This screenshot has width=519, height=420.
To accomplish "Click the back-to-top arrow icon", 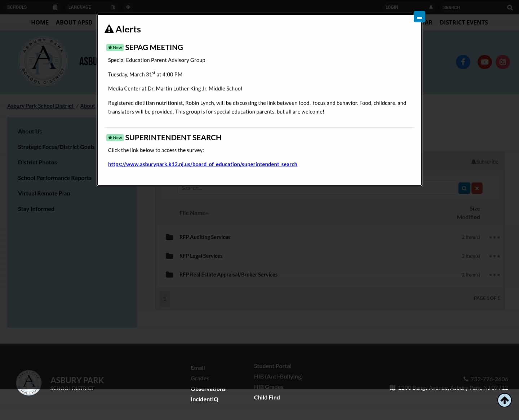I will (504, 400).
